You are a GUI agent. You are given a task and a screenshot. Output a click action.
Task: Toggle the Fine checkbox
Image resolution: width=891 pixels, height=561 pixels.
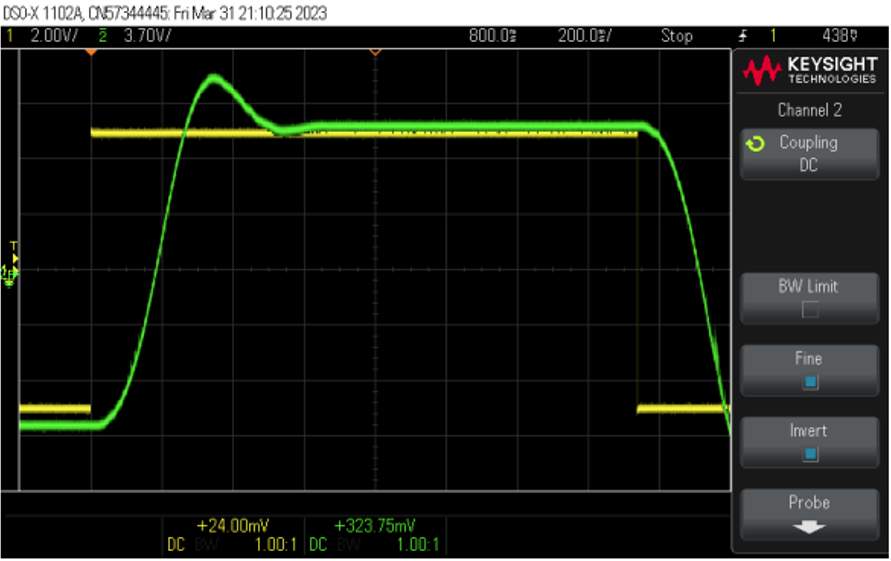[x=809, y=382]
